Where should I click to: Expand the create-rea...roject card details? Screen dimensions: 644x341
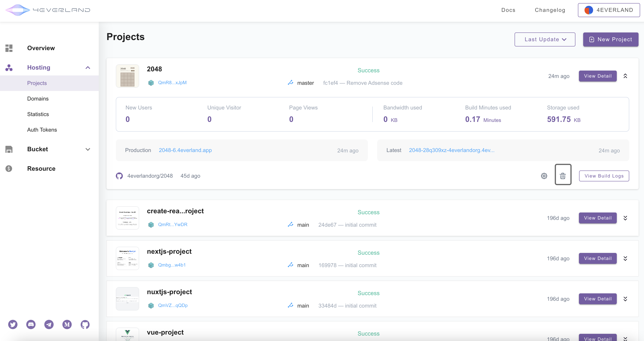click(x=625, y=218)
